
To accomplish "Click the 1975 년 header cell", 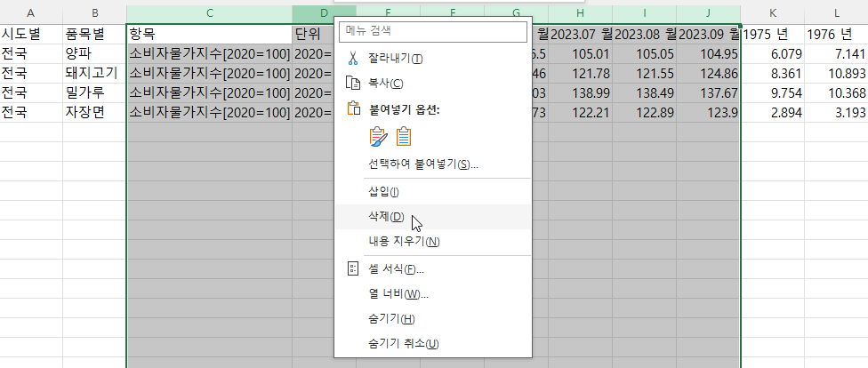I will [x=772, y=35].
